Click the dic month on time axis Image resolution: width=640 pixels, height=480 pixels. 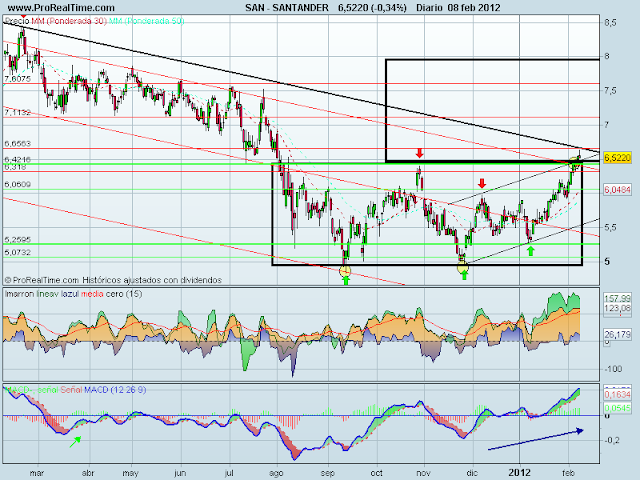click(472, 473)
